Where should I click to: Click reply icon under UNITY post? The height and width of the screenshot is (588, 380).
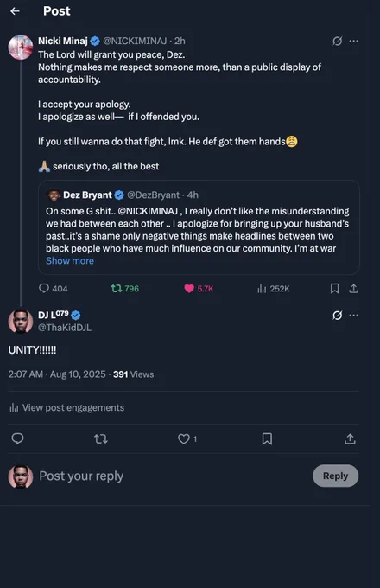[17, 438]
